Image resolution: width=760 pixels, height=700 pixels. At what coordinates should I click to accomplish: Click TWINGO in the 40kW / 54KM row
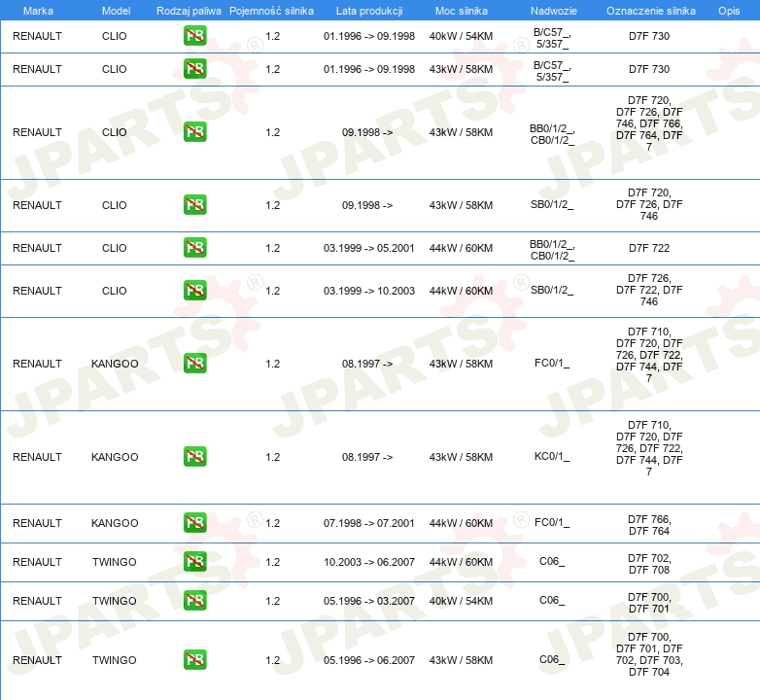[115, 601]
